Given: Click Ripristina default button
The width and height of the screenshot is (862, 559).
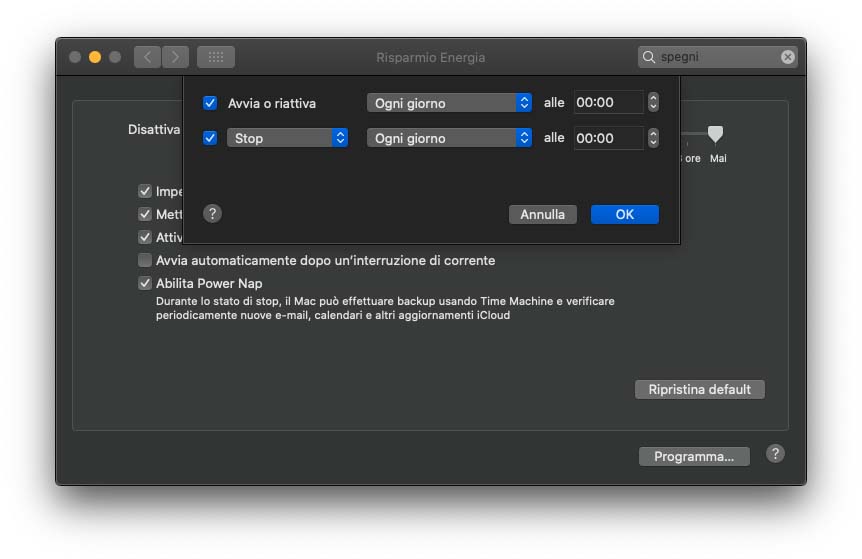Looking at the screenshot, I should pos(699,389).
